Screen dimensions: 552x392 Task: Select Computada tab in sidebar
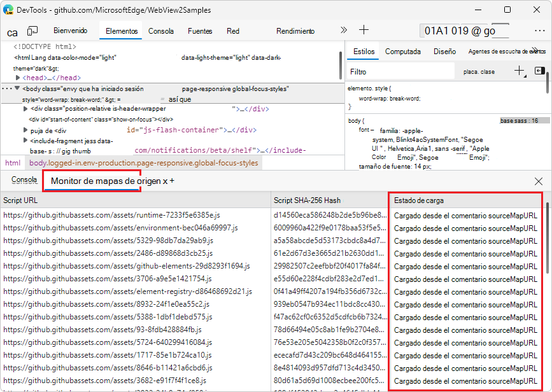(x=403, y=52)
